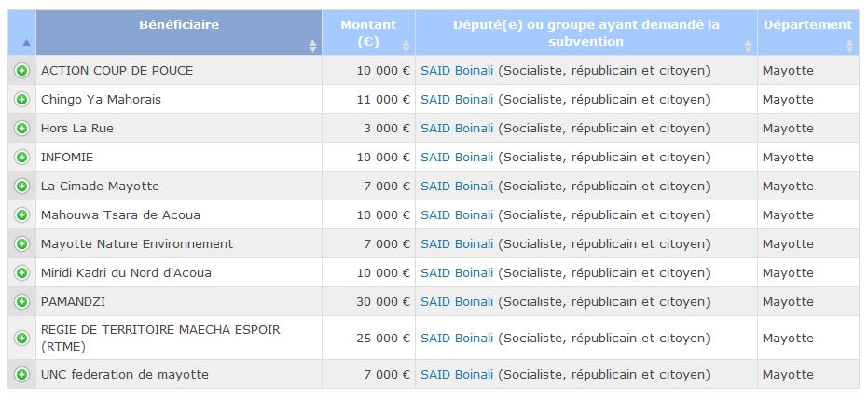Expand the Chingo Ya Mahorais row

point(21,100)
